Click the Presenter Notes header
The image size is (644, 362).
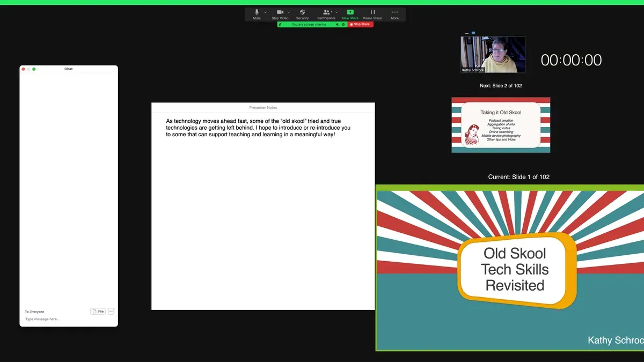263,108
